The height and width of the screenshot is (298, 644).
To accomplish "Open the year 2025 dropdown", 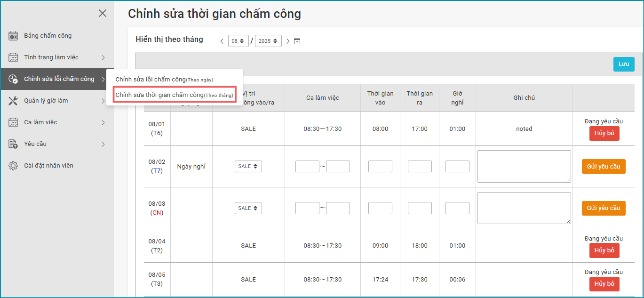I will [268, 41].
